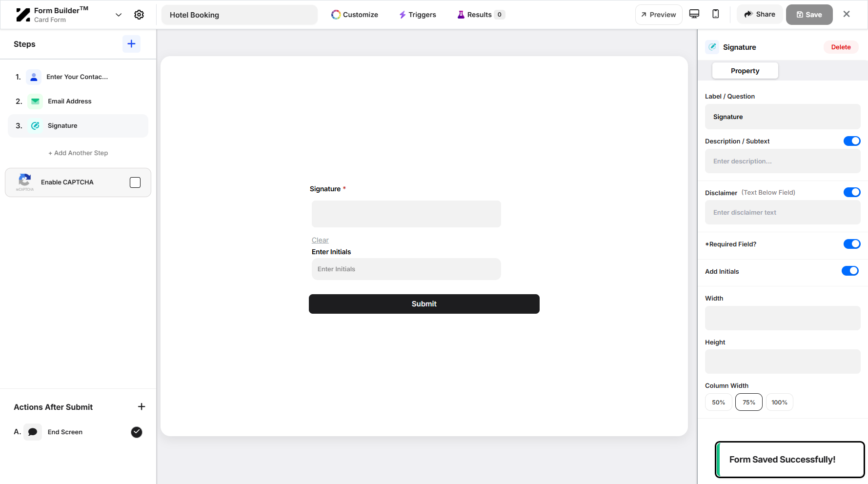
Task: Expand the Form Builder dropdown chevron
Action: [x=119, y=15]
